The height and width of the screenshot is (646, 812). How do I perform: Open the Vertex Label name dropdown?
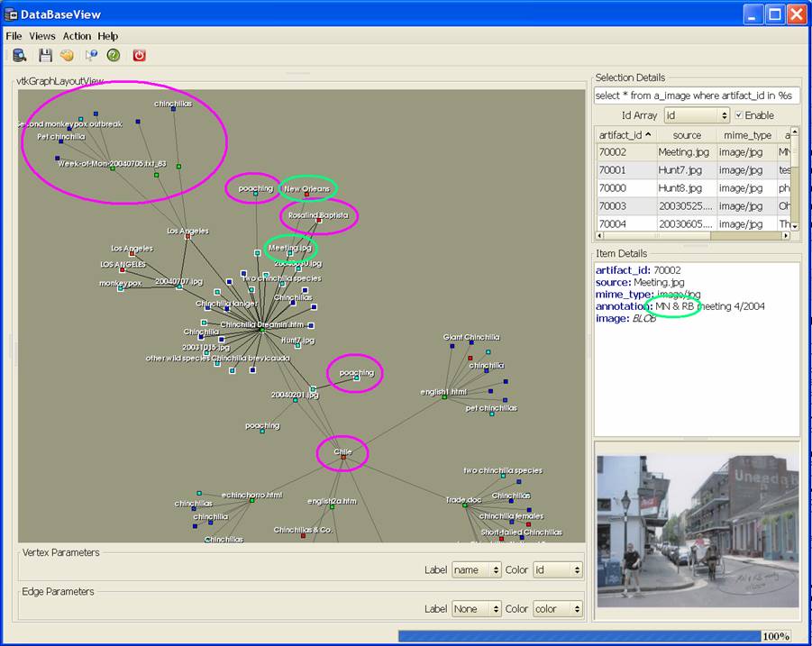pos(477,570)
